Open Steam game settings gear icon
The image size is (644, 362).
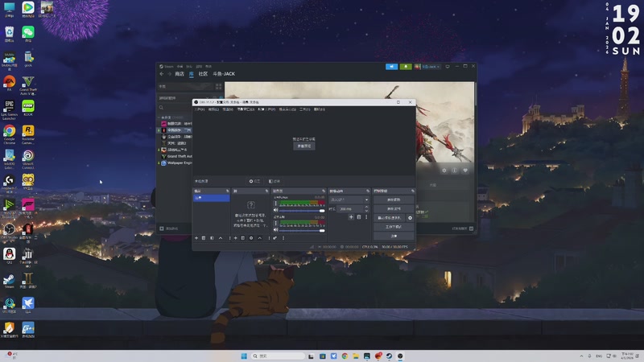(x=444, y=171)
